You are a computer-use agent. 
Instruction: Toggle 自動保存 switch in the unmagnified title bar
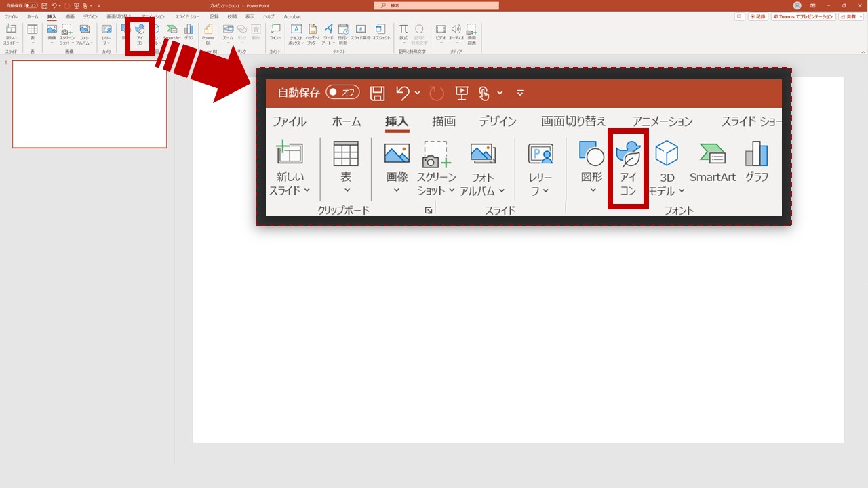(31, 5)
